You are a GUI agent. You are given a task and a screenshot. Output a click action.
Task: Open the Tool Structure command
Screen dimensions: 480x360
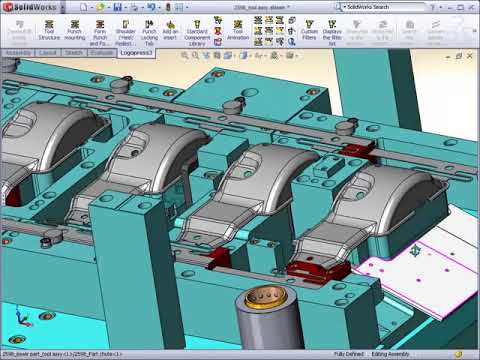pyautogui.click(x=49, y=31)
